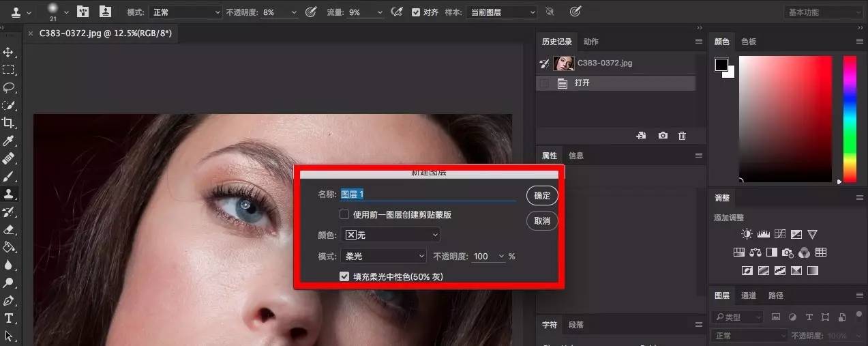The height and width of the screenshot is (346, 868).
Task: Filter layers by type layers
Action: (809, 317)
